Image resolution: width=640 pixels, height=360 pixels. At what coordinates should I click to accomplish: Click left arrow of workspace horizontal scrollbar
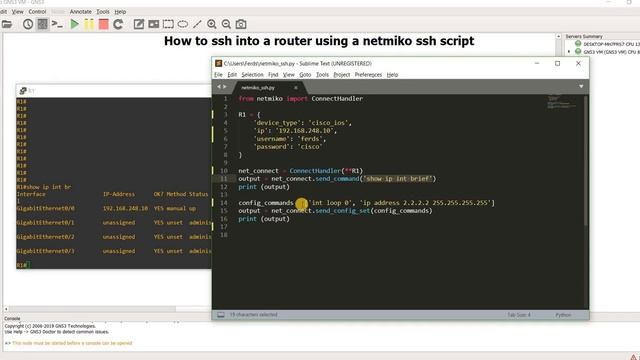[6, 309]
